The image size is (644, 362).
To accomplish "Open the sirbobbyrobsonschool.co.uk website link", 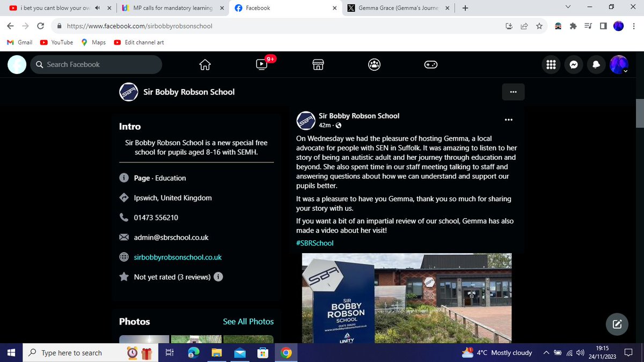I will [x=178, y=257].
